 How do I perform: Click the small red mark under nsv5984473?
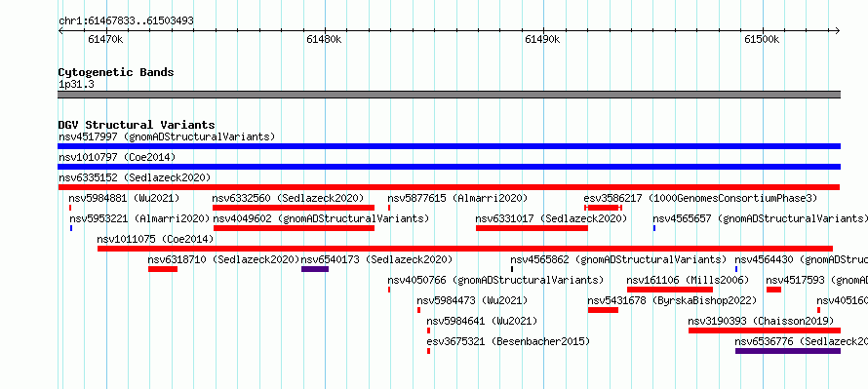point(419,310)
